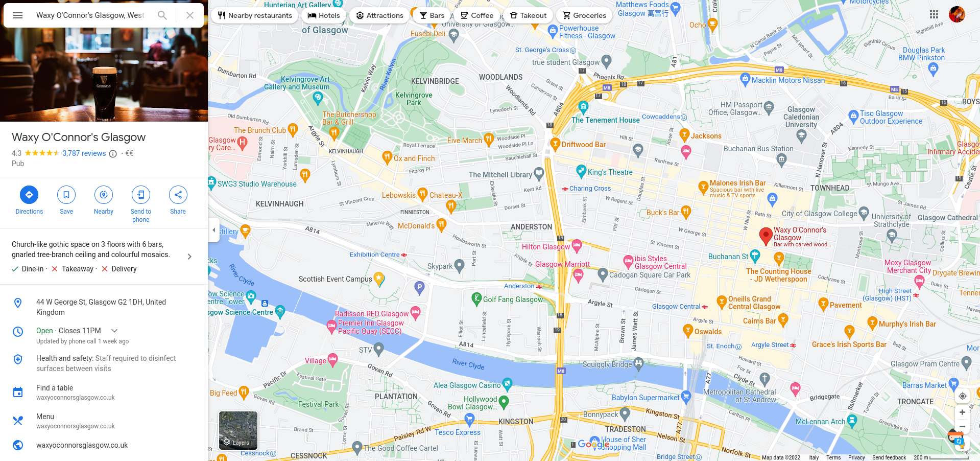Click the search magnifier icon

pyautogui.click(x=162, y=15)
